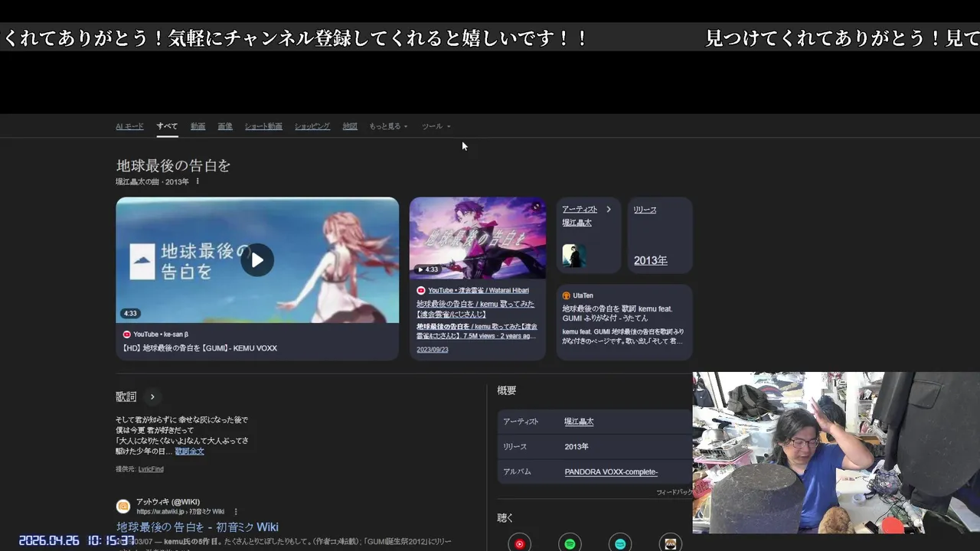Click the 堀江晶太 artist portrait thumbnail
The height and width of the screenshot is (551, 980).
click(574, 256)
